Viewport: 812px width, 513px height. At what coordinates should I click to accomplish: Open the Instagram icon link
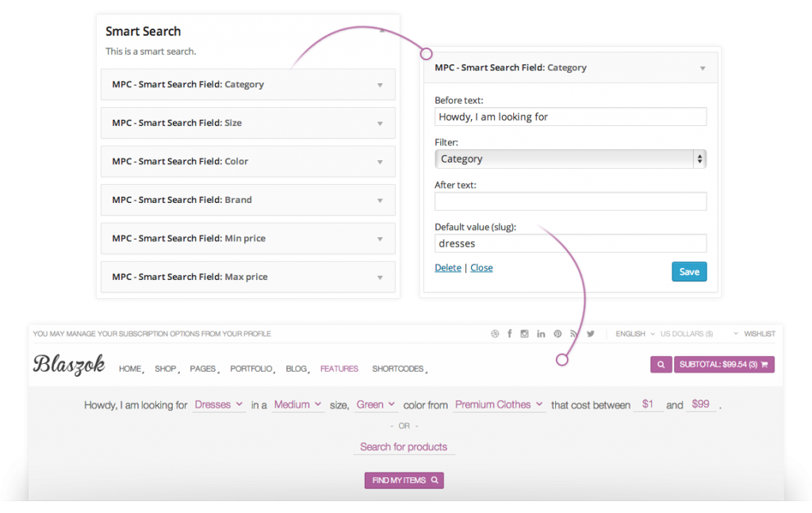pyautogui.click(x=524, y=334)
